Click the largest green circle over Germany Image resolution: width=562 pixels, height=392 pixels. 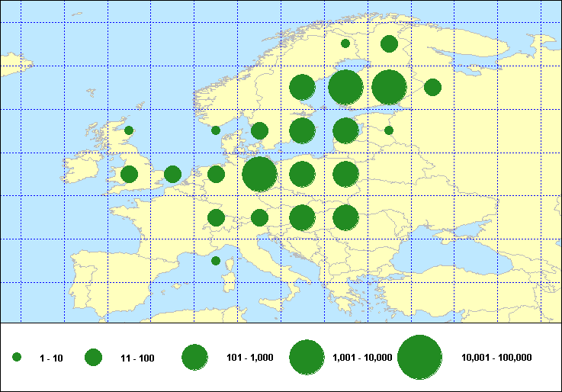point(259,174)
